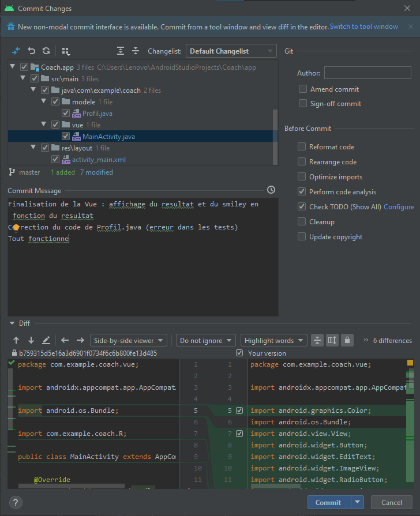
Task: Click the pencil edit source icon
Action: (46, 341)
